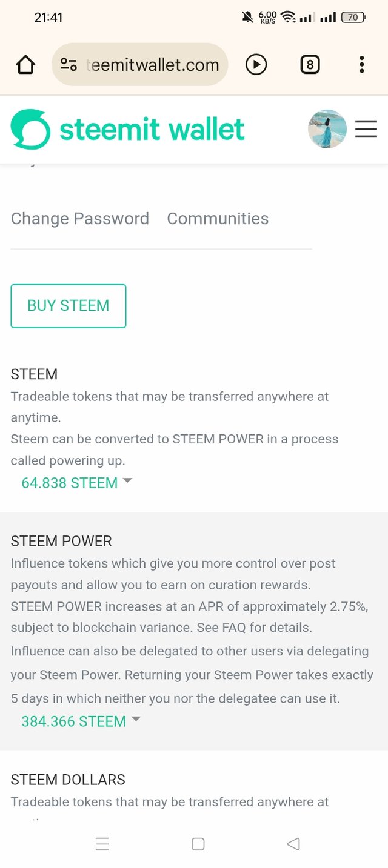Screen dimensions: 388x868
Task: Tap the user profile avatar picture
Action: click(327, 129)
